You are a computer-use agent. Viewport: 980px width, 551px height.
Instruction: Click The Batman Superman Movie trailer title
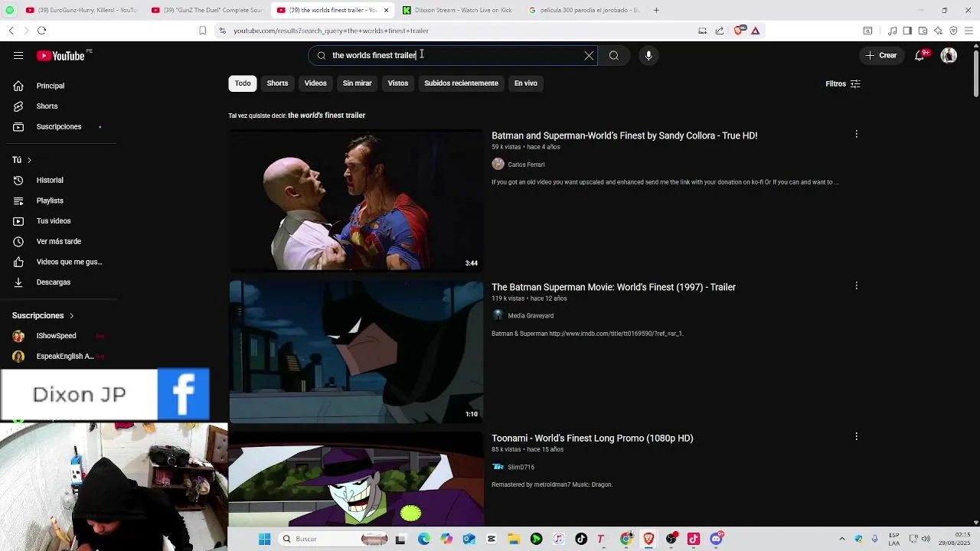613,287
